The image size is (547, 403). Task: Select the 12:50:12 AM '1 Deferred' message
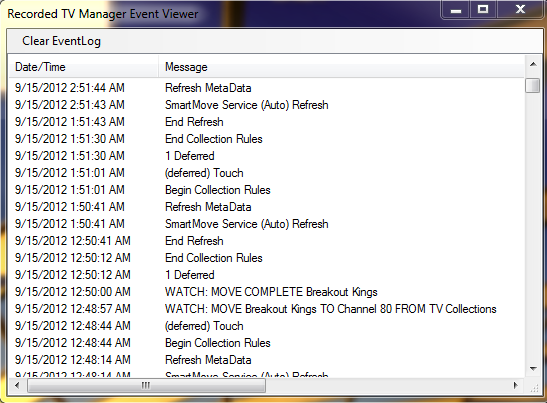189,275
